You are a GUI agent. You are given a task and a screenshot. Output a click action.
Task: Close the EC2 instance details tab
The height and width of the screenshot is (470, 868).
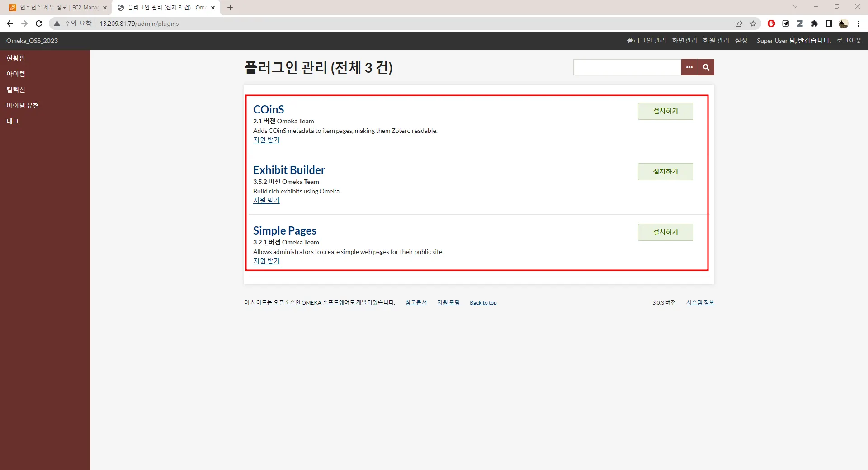pyautogui.click(x=105, y=8)
